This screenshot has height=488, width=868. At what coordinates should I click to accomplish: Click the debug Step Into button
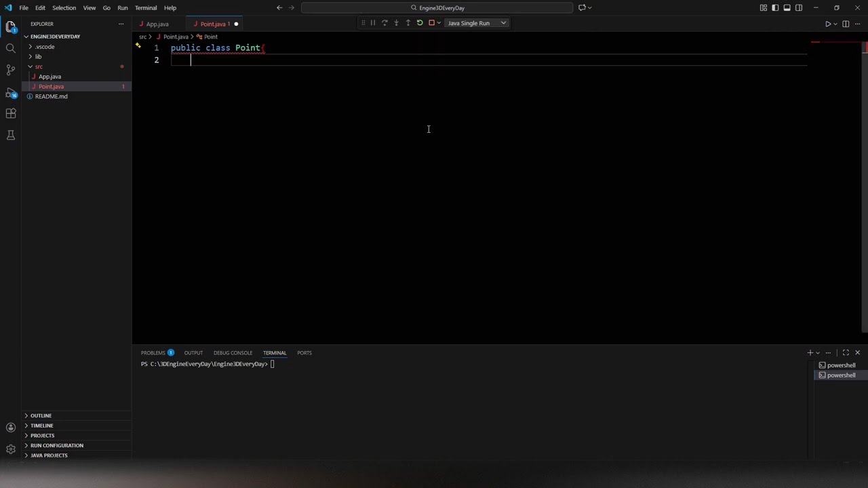tap(396, 23)
